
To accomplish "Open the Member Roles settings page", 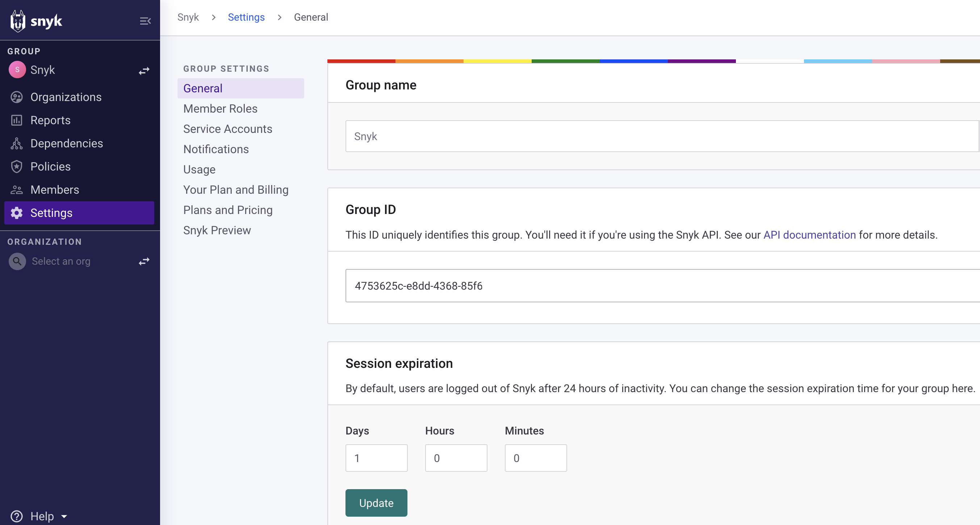I will 220,109.
